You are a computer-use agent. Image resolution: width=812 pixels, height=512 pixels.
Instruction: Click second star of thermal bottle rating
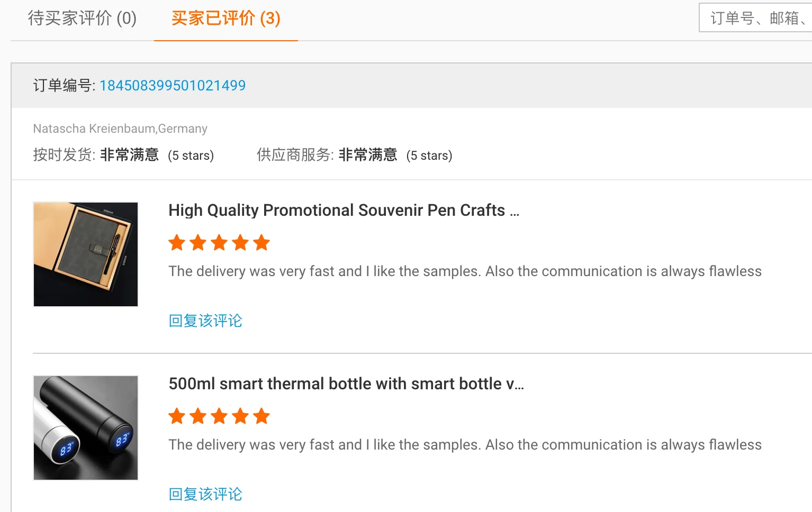pos(198,417)
